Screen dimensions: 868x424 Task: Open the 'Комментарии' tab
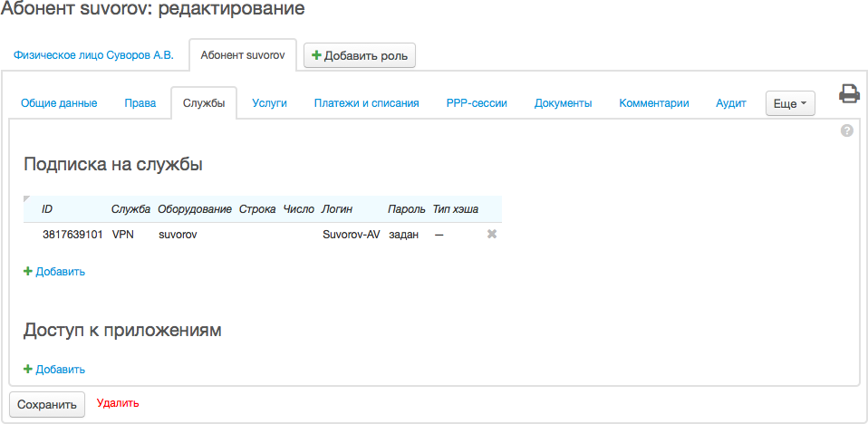click(x=653, y=103)
